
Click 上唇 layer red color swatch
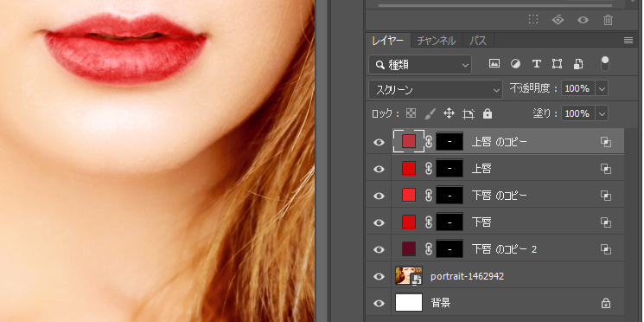coord(409,168)
